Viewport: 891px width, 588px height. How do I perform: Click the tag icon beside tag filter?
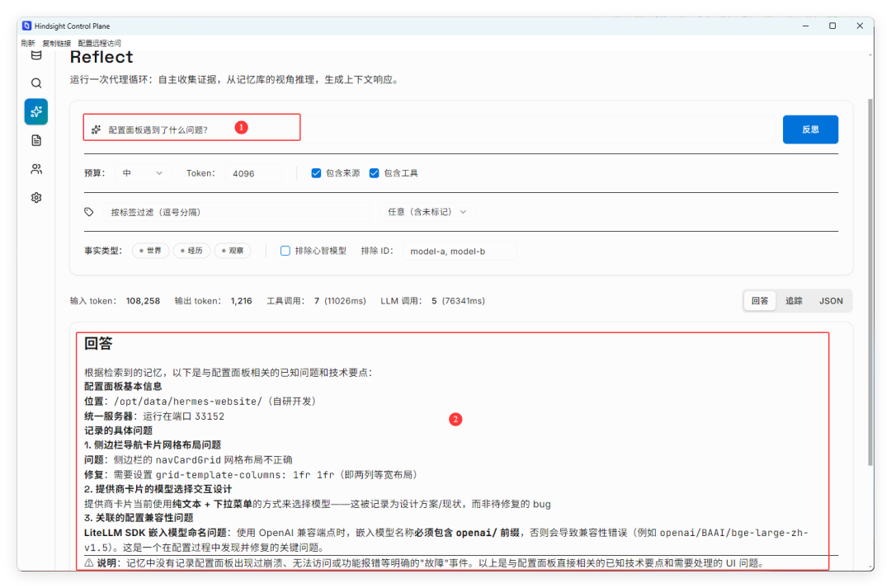(x=89, y=212)
